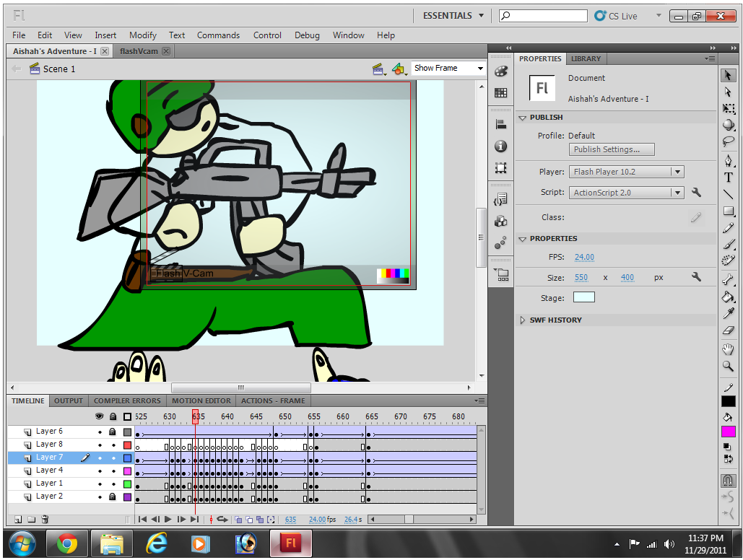Click the stage width value 550
The width and height of the screenshot is (743, 560).
(581, 278)
